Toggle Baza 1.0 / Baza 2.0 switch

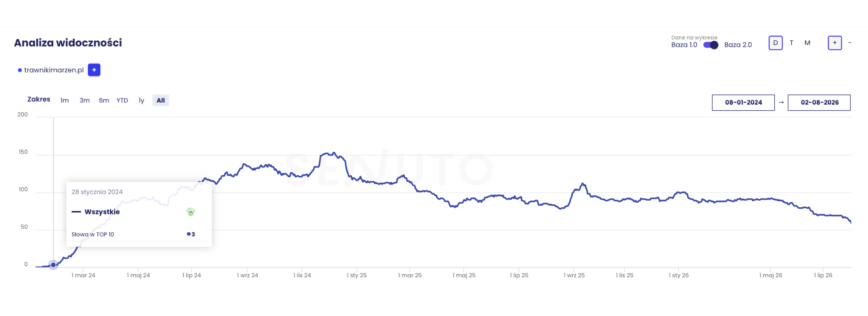point(711,45)
